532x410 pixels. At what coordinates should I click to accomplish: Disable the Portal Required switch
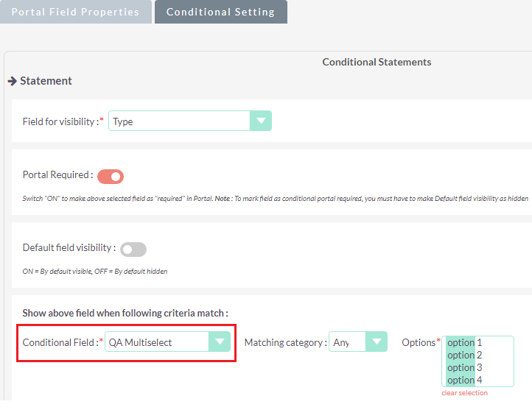coord(111,176)
